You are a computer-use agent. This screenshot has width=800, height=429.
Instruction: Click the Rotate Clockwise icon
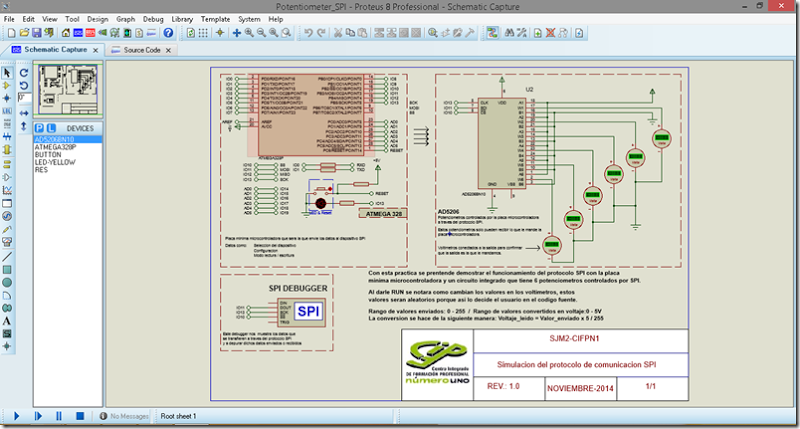click(x=23, y=73)
